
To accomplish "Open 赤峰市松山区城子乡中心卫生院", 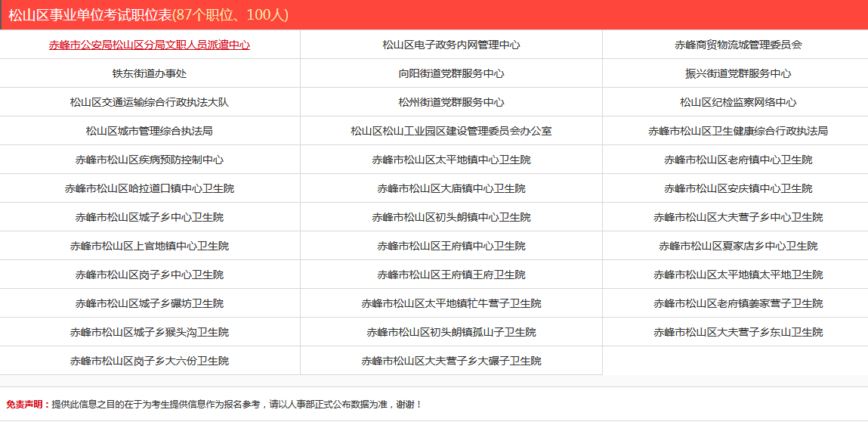I will click(x=150, y=217).
